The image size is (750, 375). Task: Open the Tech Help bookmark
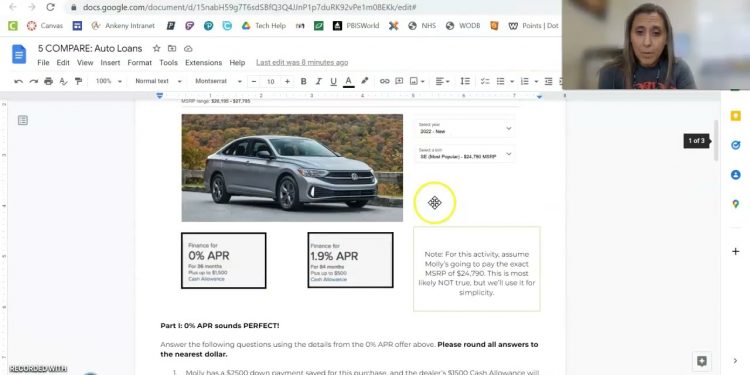click(264, 26)
